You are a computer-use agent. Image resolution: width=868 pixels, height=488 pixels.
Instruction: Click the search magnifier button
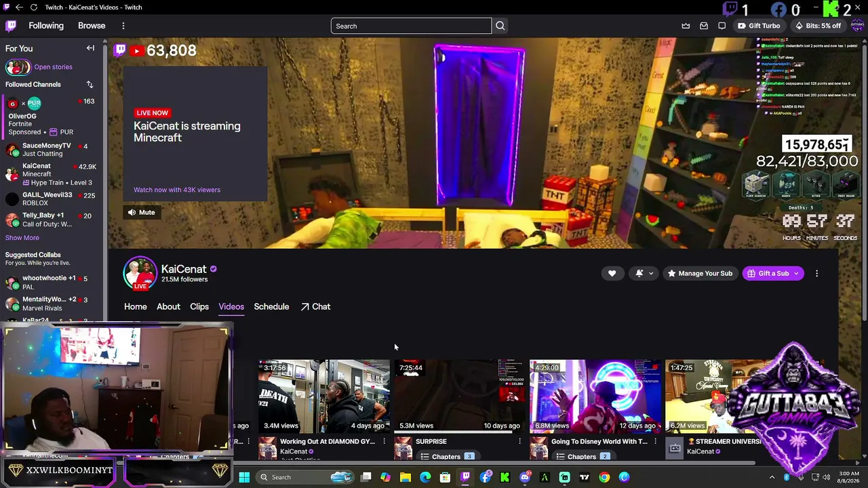[500, 26]
